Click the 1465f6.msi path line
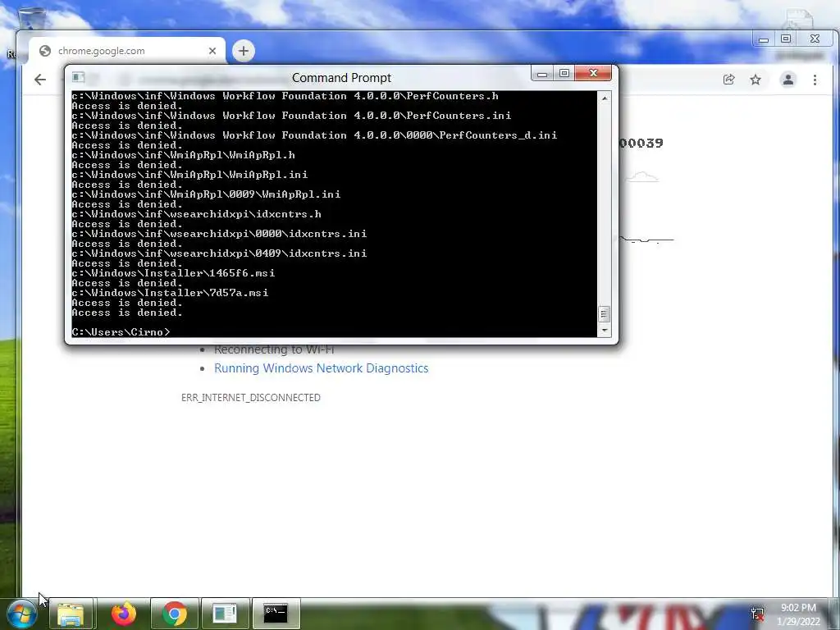 (173, 273)
